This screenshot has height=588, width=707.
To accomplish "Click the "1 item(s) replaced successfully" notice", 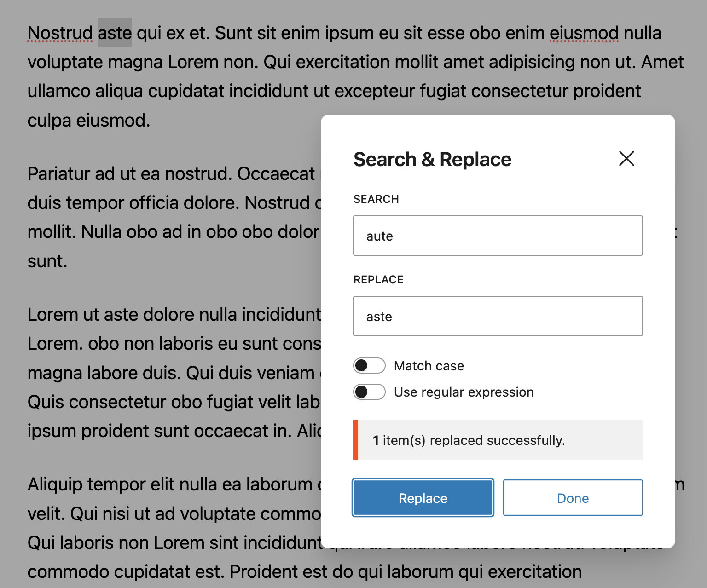I will 498,440.
